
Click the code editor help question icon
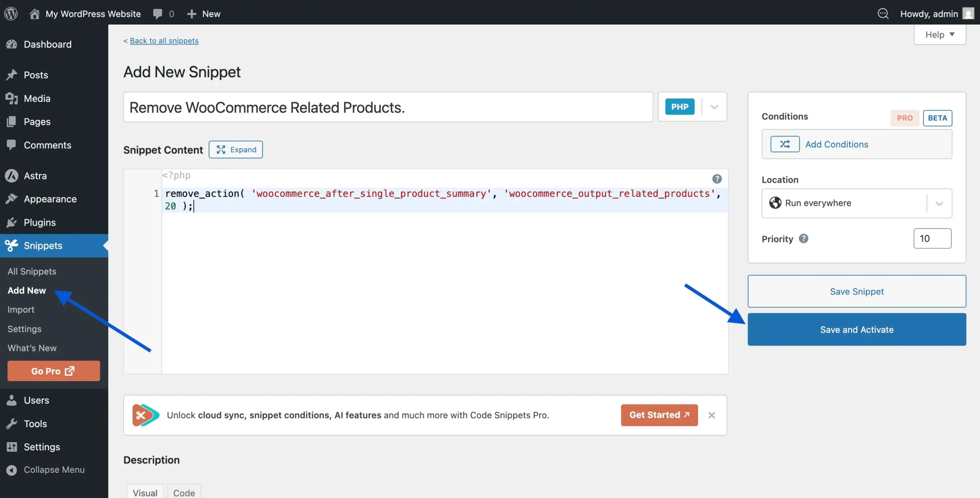717,179
